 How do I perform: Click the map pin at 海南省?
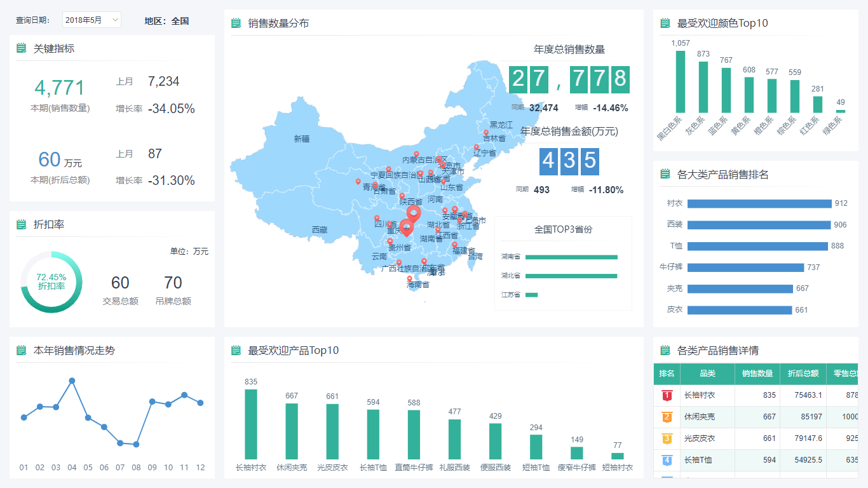(x=409, y=279)
